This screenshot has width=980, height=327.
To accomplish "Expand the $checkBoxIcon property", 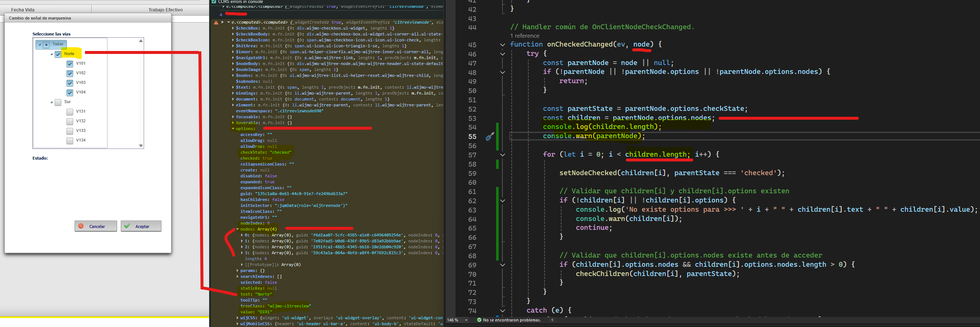I will click(x=233, y=40).
